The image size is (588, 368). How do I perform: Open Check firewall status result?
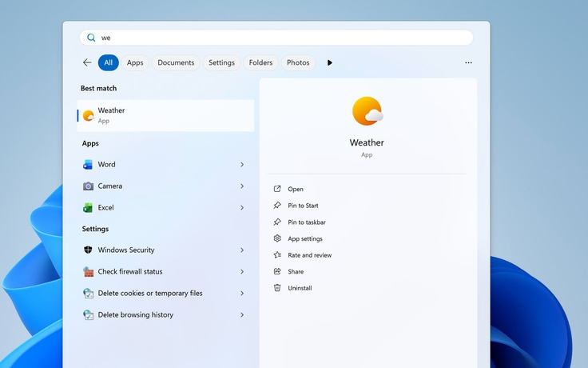(x=165, y=271)
